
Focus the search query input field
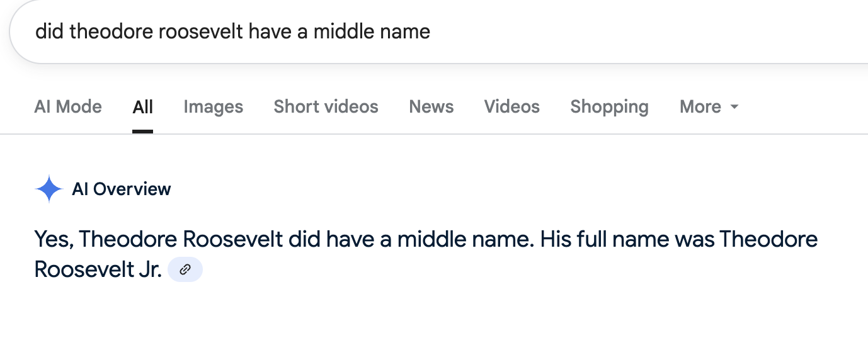439,31
